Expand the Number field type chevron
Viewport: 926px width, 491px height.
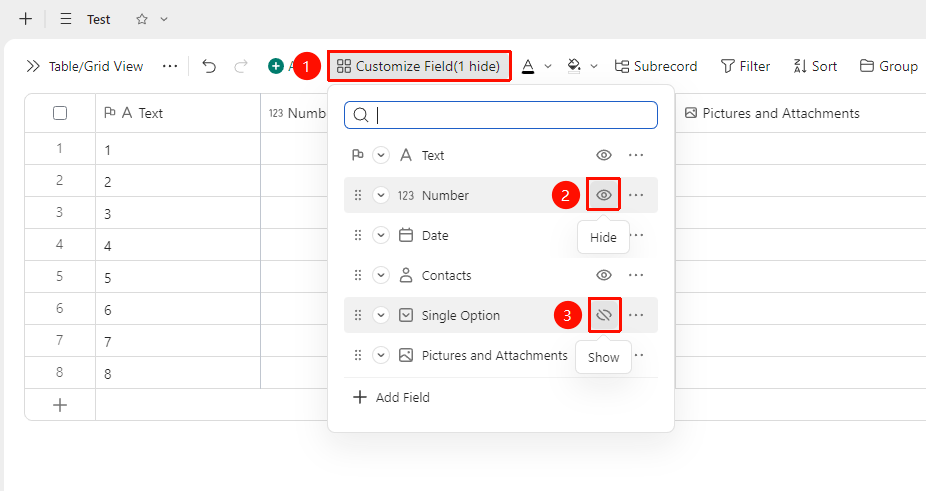[x=381, y=195]
